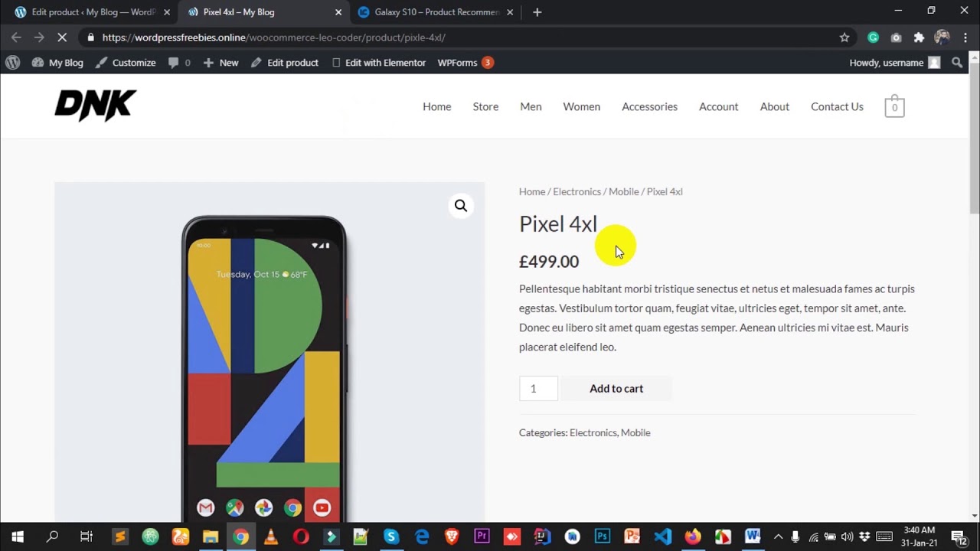Open Photoshop from the taskbar
980x551 pixels.
602,536
